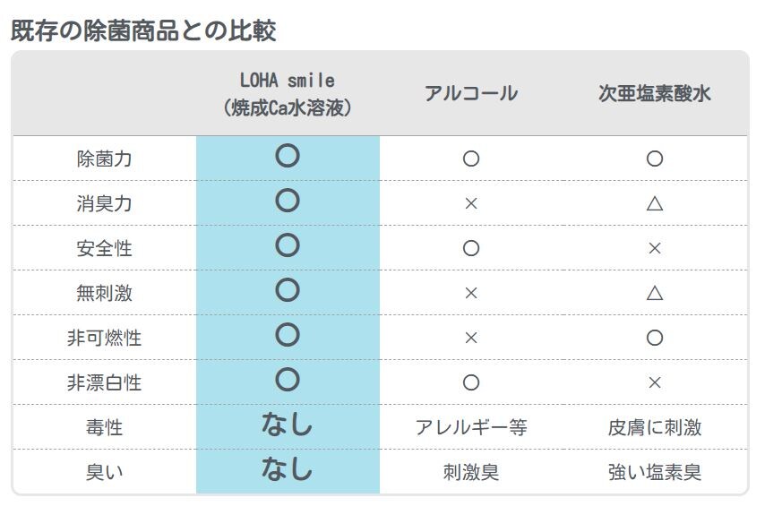Image resolution: width=765 pixels, height=532 pixels.
Task: Click the 除菌力 row label
Action: tap(104, 159)
